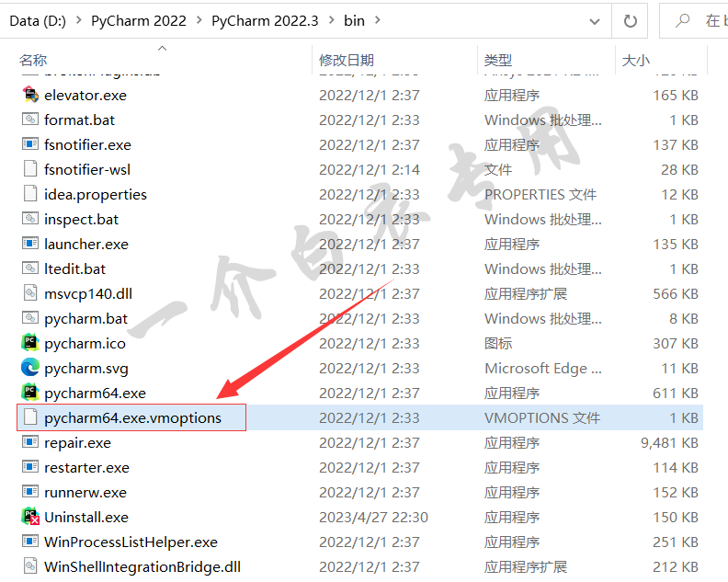The width and height of the screenshot is (728, 582).
Task: Click the runnerw.exe application icon
Action: tap(30, 491)
